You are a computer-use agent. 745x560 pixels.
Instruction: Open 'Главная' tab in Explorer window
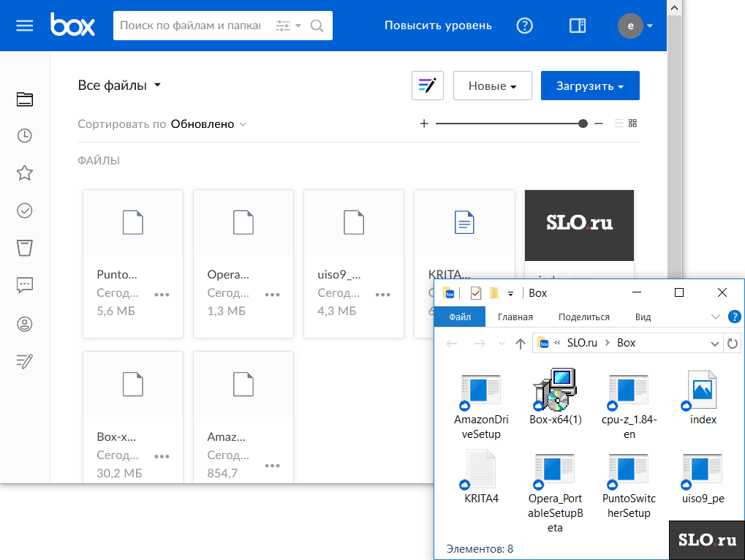click(x=515, y=317)
